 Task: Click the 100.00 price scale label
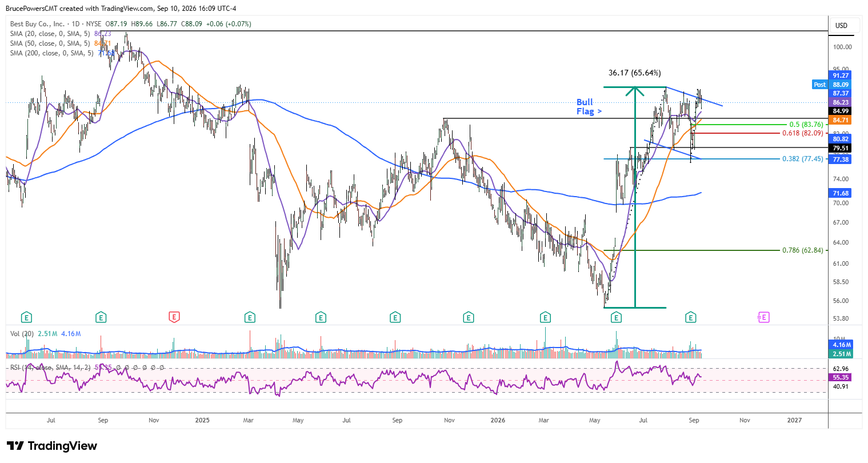pyautogui.click(x=841, y=47)
